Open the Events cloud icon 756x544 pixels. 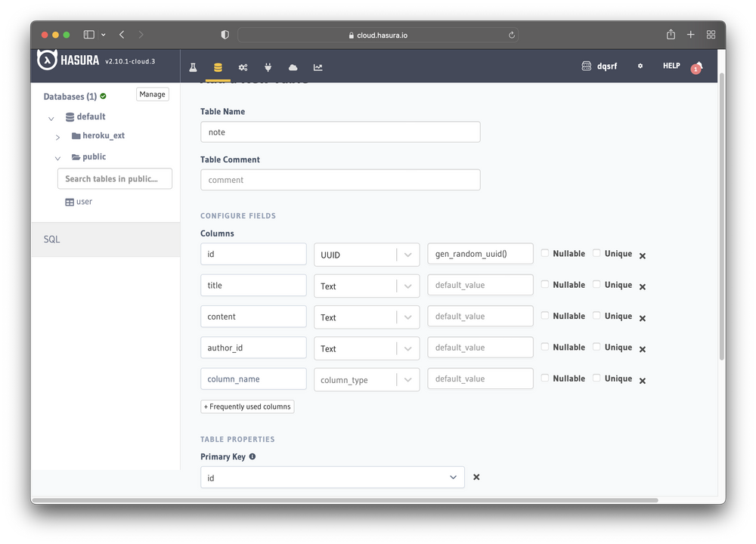pyautogui.click(x=293, y=67)
